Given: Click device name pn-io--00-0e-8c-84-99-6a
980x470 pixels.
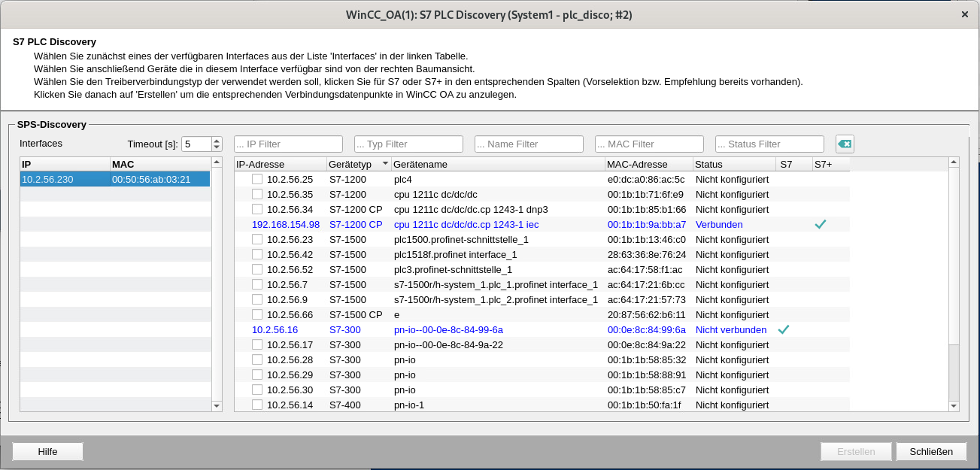Looking at the screenshot, I should click(x=448, y=329).
